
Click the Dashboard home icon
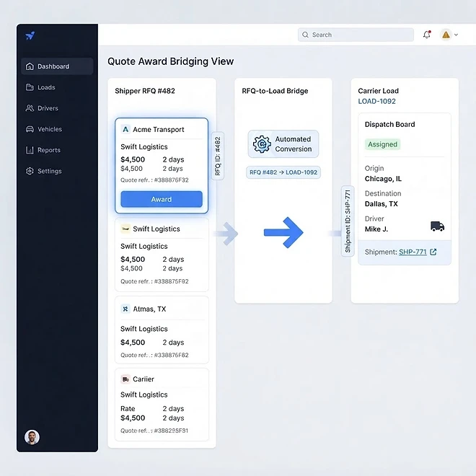pyautogui.click(x=30, y=66)
